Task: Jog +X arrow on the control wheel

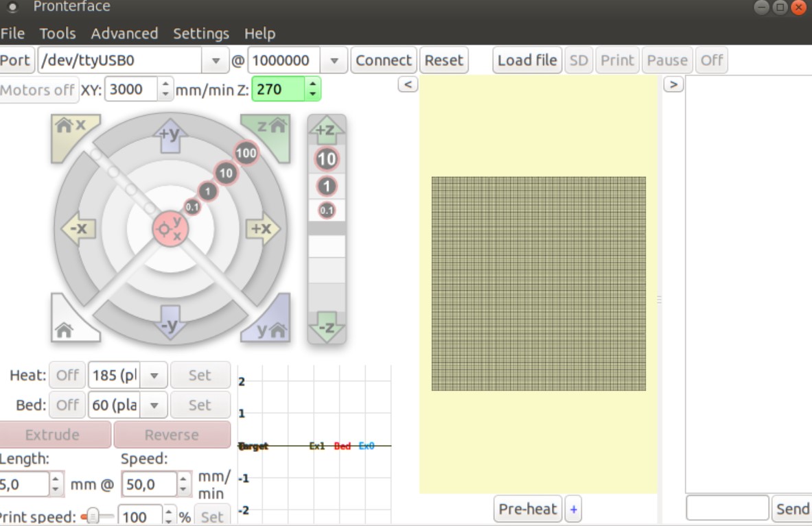Action: [262, 228]
